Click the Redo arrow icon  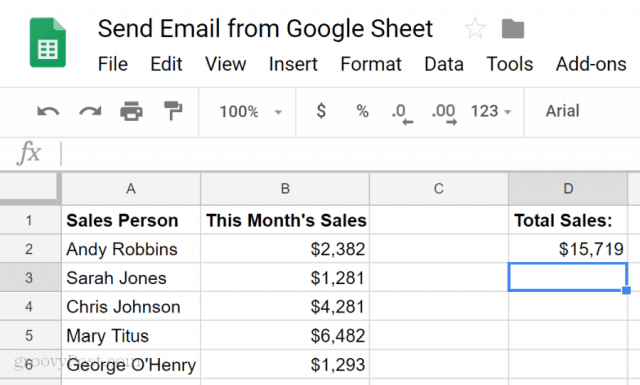pyautogui.click(x=90, y=111)
